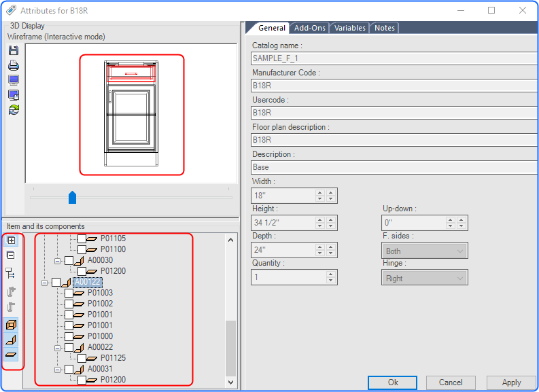This screenshot has width=539, height=392.
Task: Open the Hinge dropdown
Action: pos(425,278)
